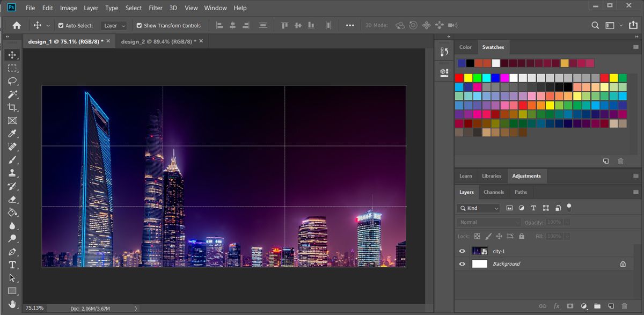The image size is (644, 315).
Task: Hide the city-1 layer
Action: pyautogui.click(x=462, y=251)
